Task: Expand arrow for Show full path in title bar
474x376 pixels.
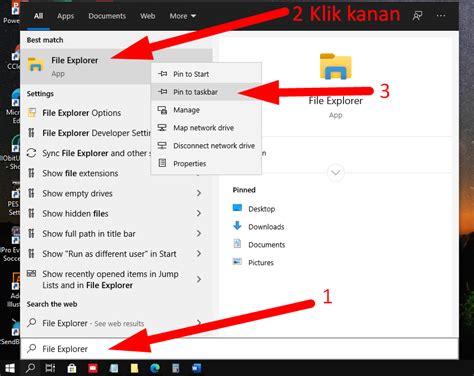Action: tap(199, 233)
